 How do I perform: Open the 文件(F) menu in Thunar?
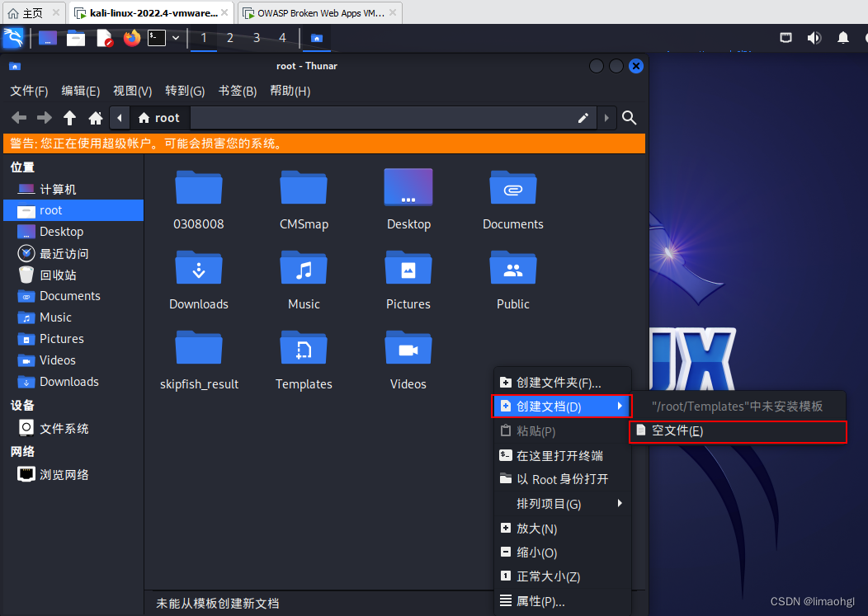(28, 91)
